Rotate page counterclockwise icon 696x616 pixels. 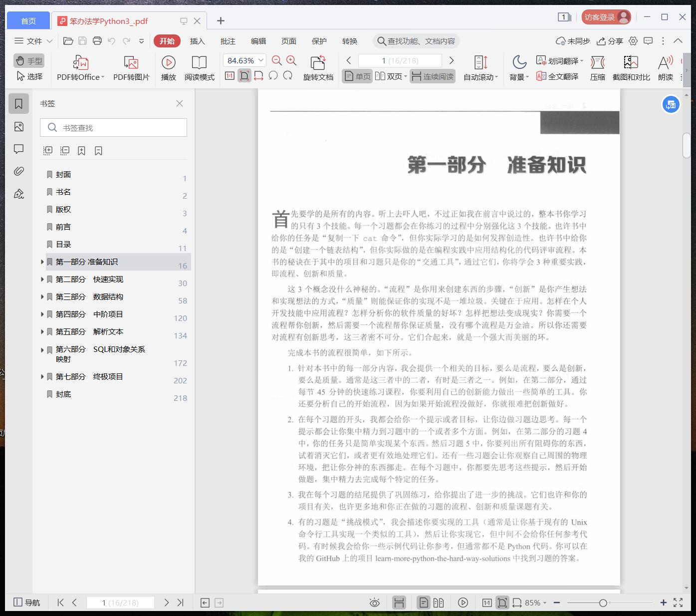273,76
